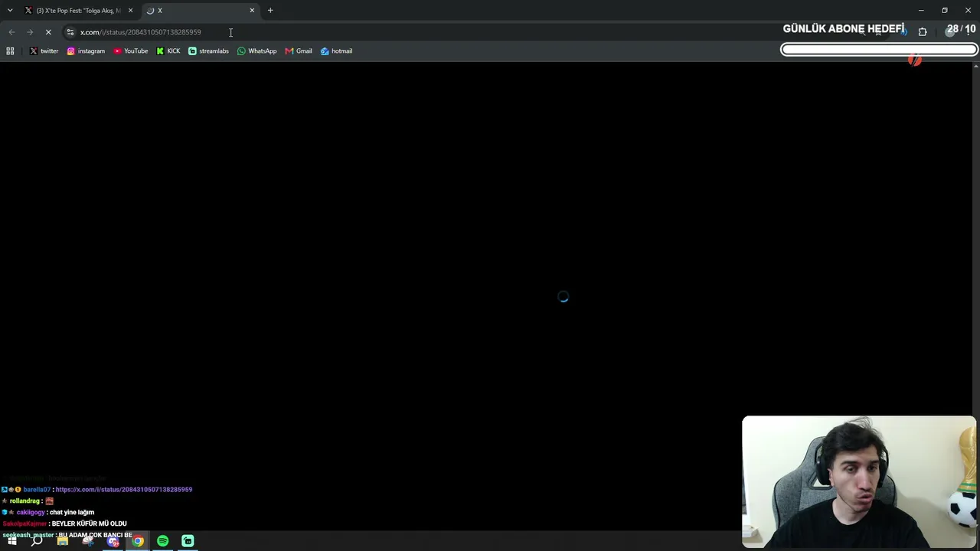Open the instagram bookmark

(86, 51)
